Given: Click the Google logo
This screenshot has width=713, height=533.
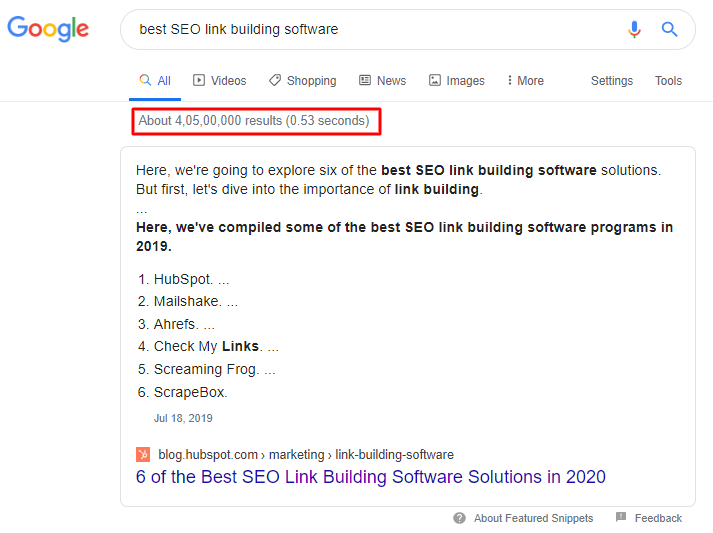Looking at the screenshot, I should pos(48,29).
